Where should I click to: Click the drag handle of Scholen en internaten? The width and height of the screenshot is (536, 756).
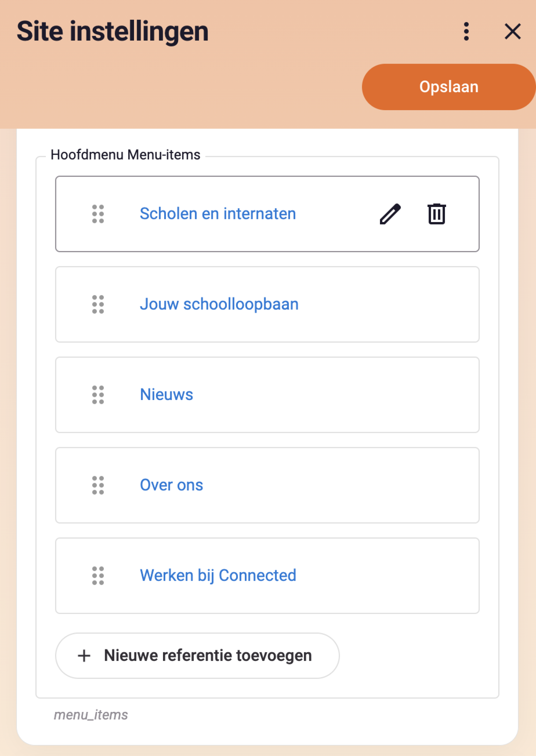coord(98,214)
